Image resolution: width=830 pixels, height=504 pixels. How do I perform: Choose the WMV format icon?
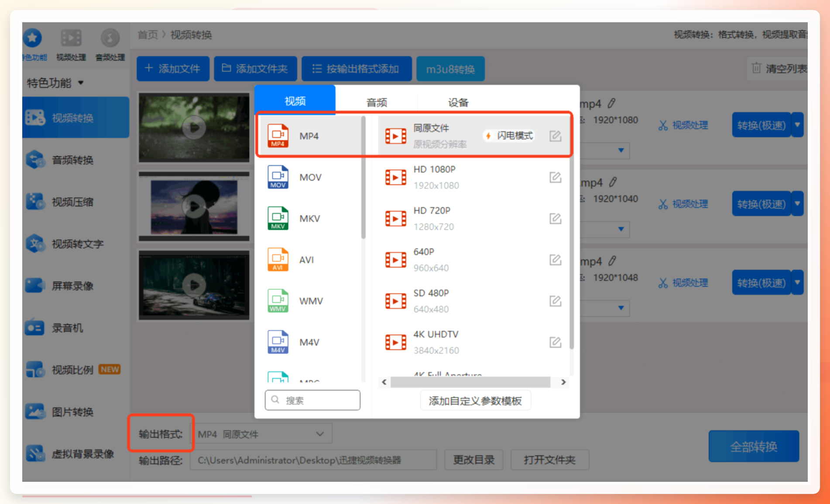click(x=278, y=301)
